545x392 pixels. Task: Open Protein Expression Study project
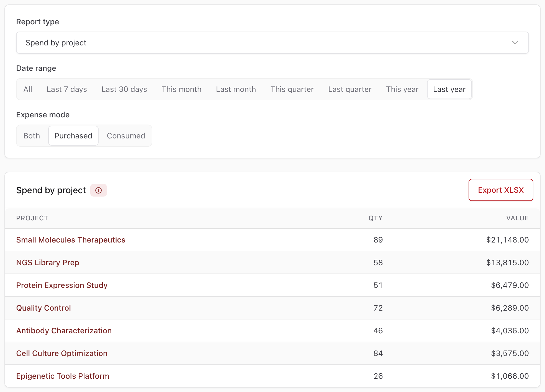[62, 285]
